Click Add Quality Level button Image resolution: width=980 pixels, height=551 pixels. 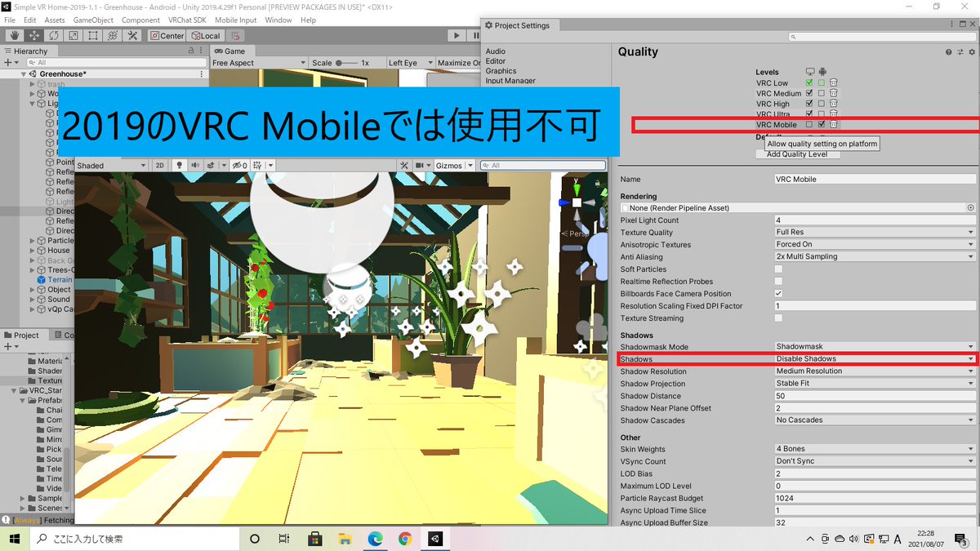[x=797, y=154]
